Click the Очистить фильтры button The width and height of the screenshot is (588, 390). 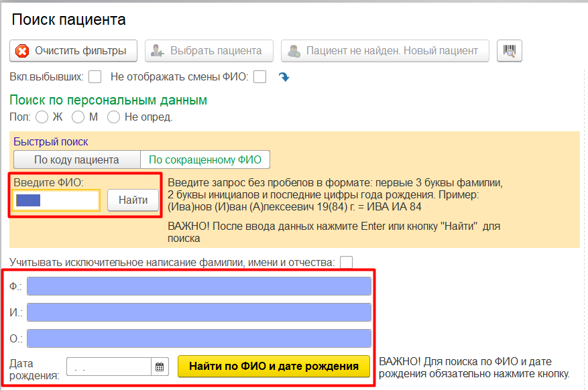pos(73,50)
